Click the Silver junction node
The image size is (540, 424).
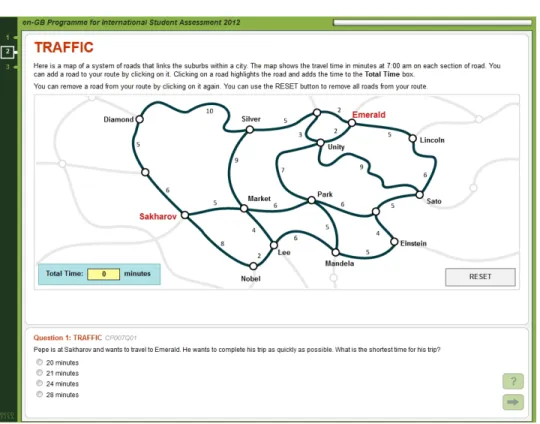tap(250, 130)
